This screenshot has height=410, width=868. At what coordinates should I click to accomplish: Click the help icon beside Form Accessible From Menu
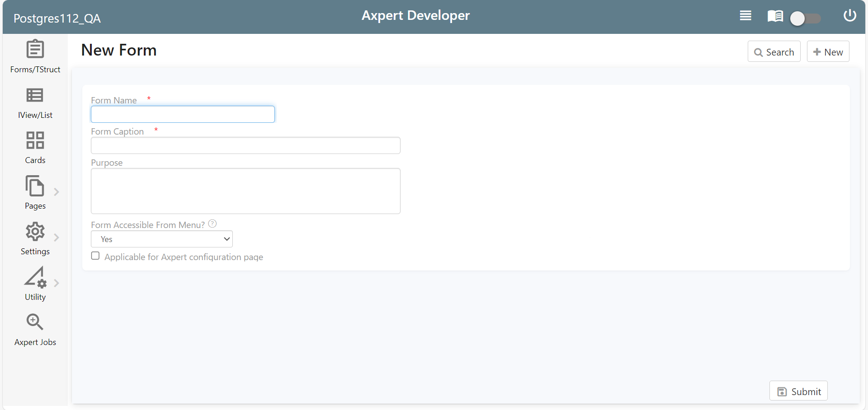coord(212,223)
